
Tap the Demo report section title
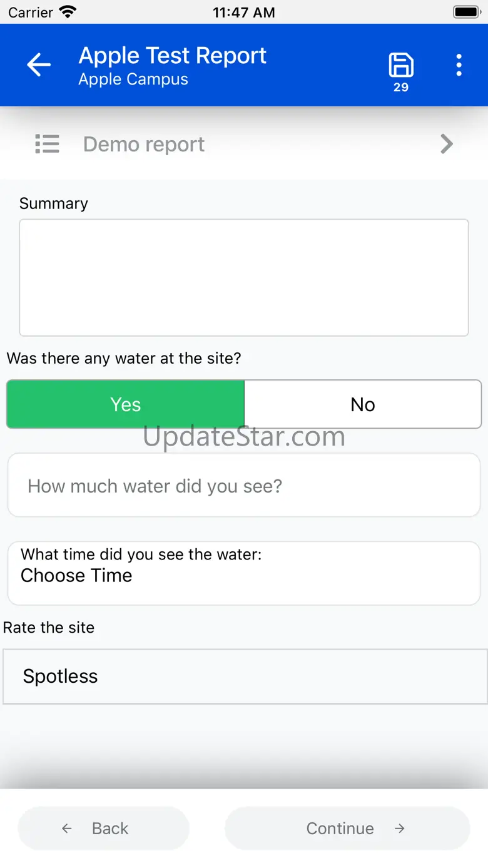point(144,144)
